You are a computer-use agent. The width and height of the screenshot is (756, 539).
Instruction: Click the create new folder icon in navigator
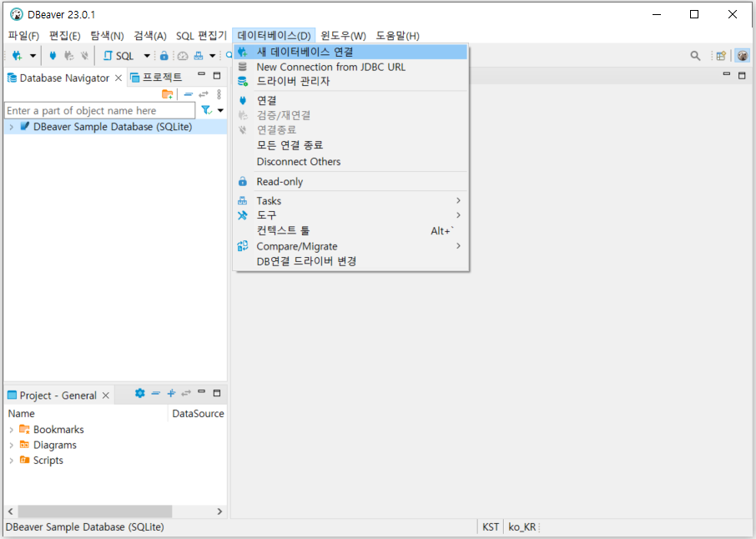pos(167,94)
